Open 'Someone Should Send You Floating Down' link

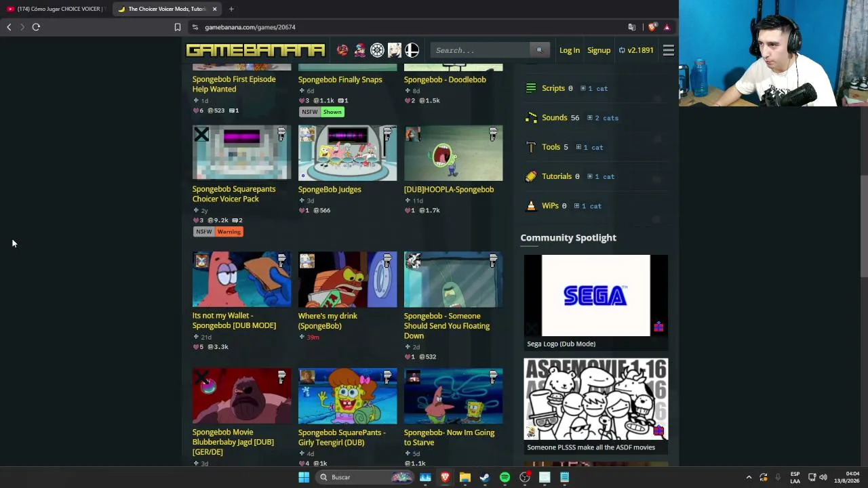point(447,325)
